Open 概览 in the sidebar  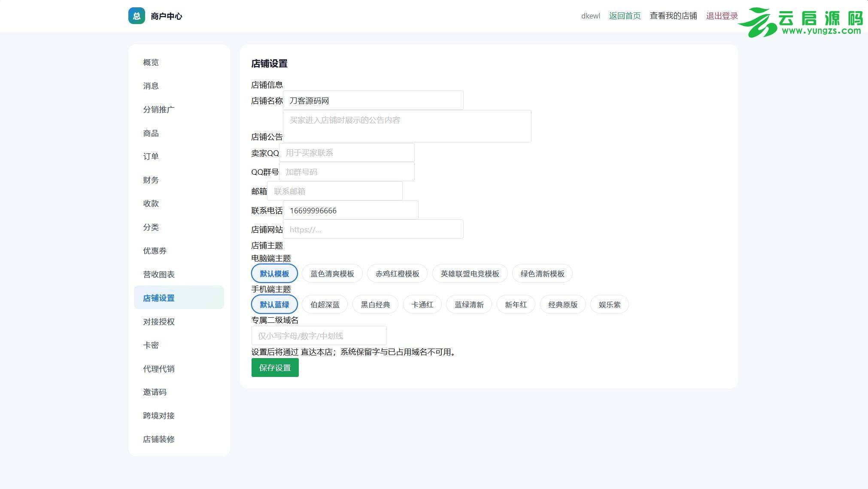tap(179, 62)
